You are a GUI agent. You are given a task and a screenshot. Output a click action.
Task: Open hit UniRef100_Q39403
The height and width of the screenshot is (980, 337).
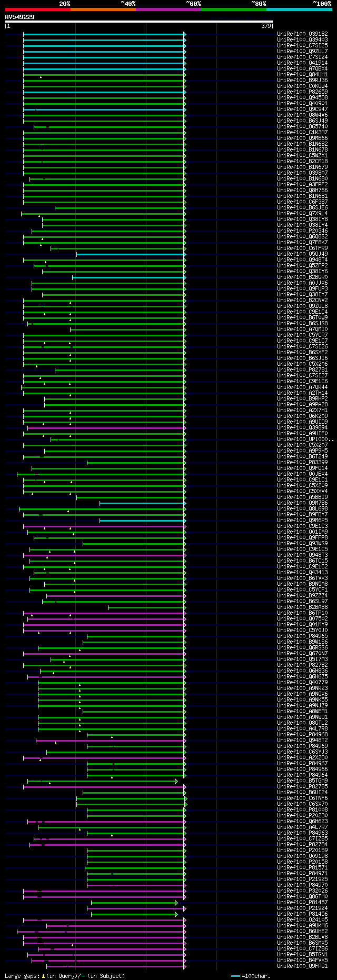pyautogui.click(x=302, y=40)
